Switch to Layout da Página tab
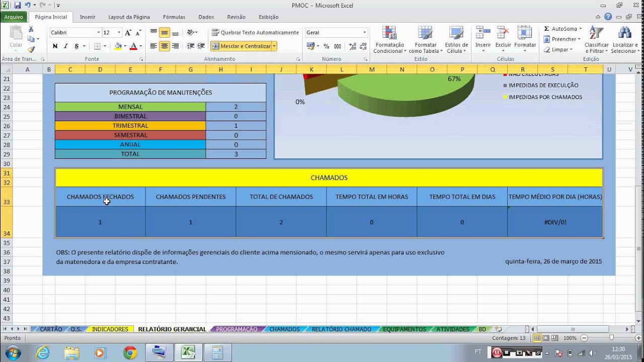This screenshot has height=362, width=644. click(129, 17)
